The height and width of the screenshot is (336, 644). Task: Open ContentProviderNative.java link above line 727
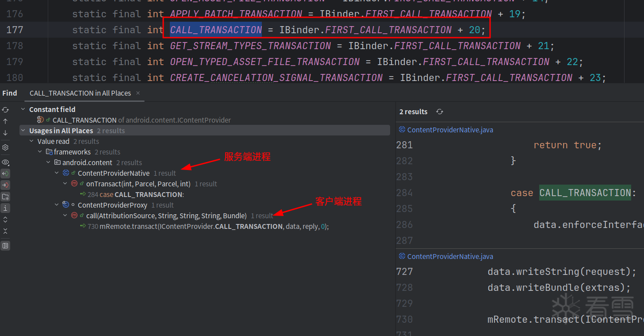[450, 257]
